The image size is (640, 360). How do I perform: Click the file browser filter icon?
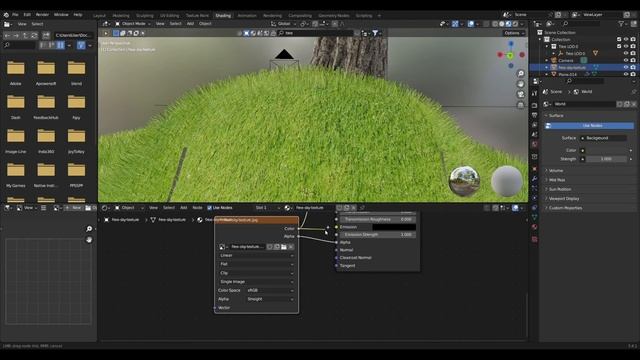tap(81, 45)
